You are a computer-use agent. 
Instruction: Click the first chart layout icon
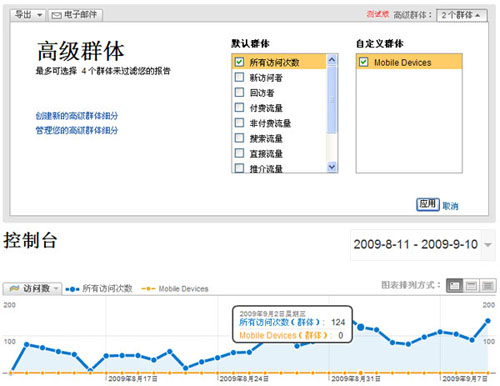click(x=454, y=286)
